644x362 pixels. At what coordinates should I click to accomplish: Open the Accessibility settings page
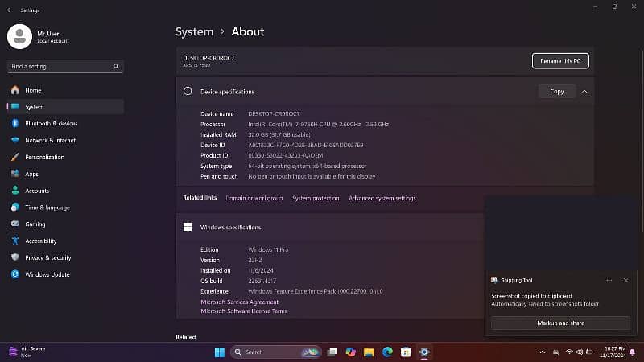[x=40, y=241]
